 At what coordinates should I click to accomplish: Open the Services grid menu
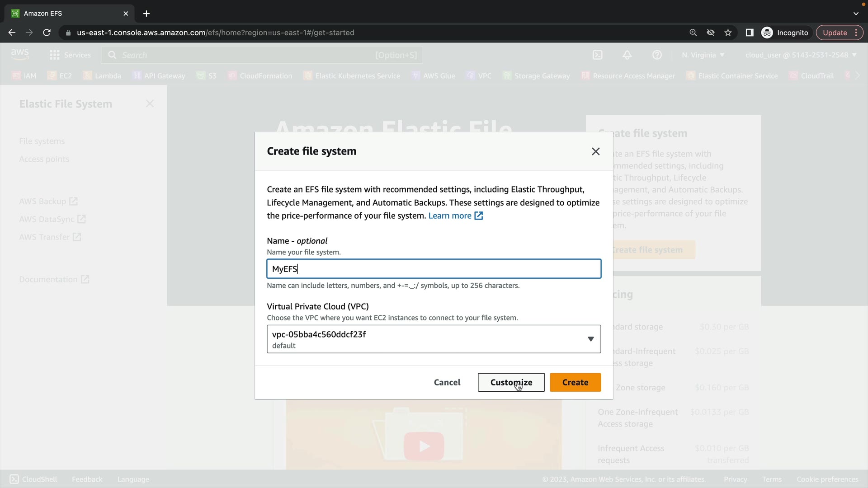(70, 55)
